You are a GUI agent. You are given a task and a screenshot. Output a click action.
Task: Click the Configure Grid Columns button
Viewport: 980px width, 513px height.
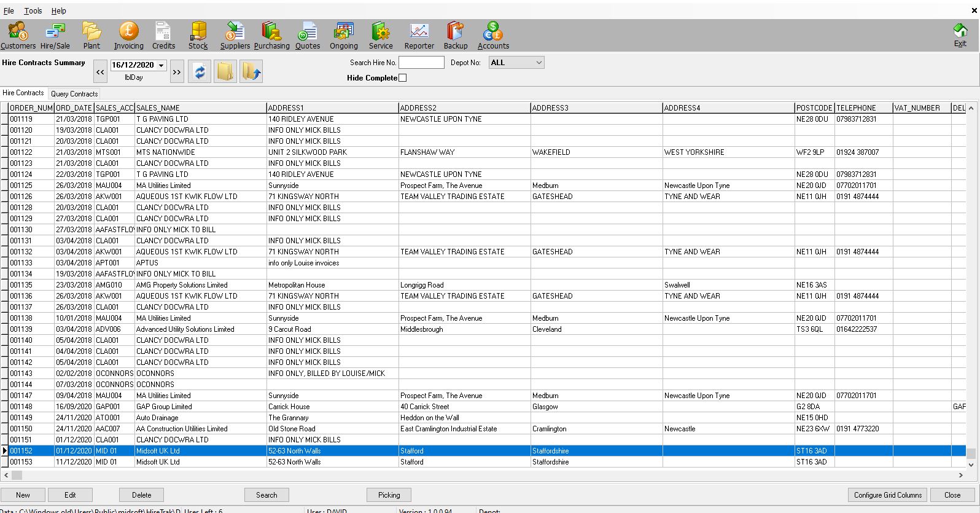coord(887,495)
